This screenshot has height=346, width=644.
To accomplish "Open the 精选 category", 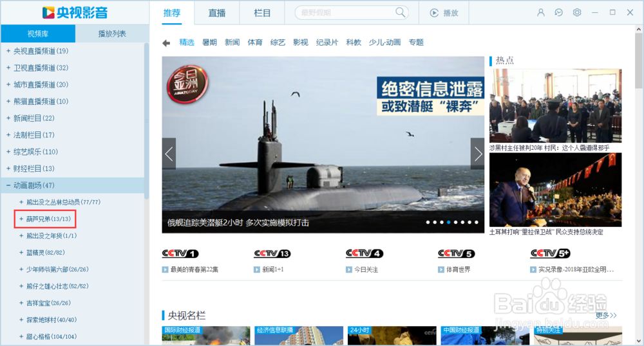I will [x=187, y=42].
